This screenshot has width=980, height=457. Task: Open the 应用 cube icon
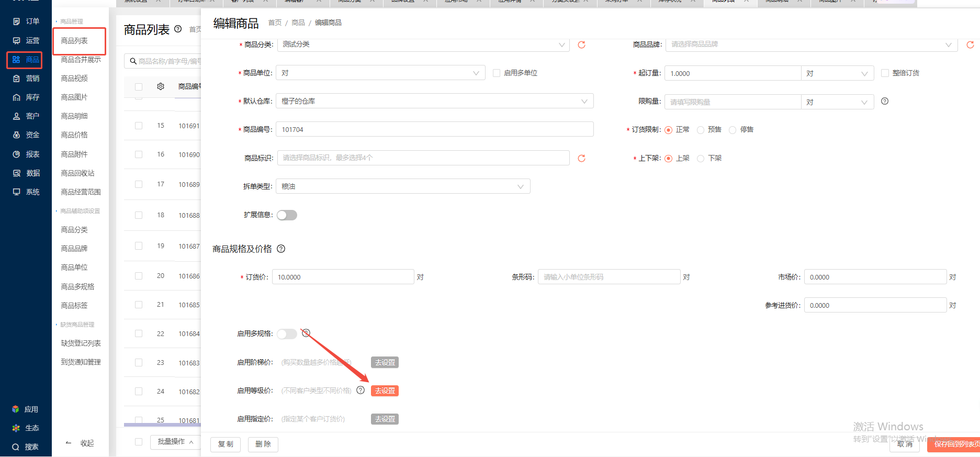point(16,409)
